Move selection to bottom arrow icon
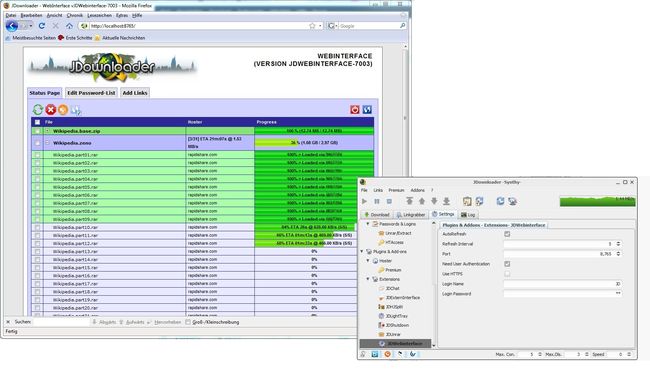 click(x=446, y=201)
